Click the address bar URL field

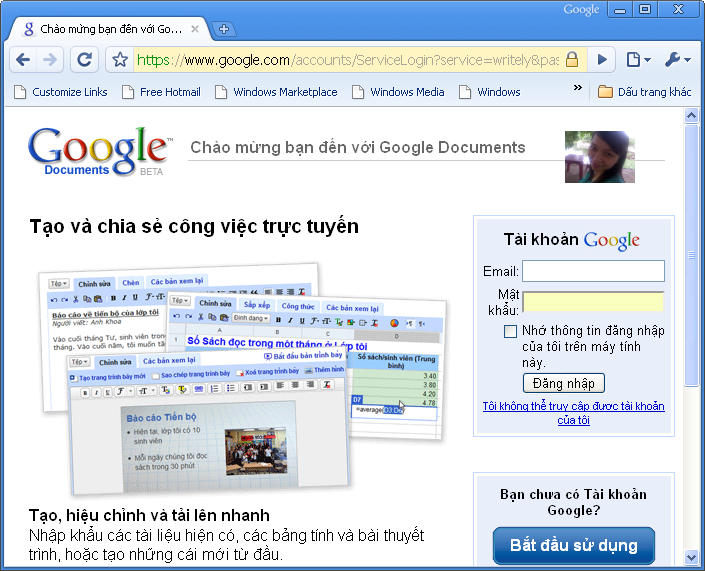[348, 59]
